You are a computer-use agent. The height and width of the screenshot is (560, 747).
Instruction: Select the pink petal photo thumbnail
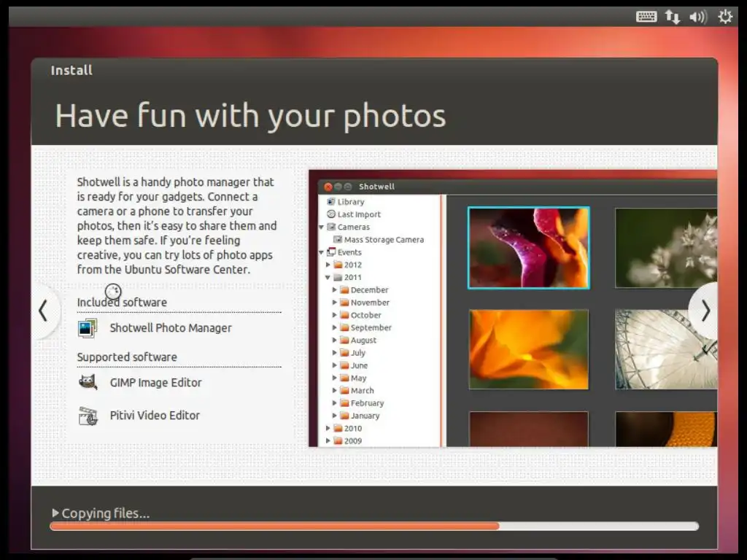pyautogui.click(x=528, y=248)
